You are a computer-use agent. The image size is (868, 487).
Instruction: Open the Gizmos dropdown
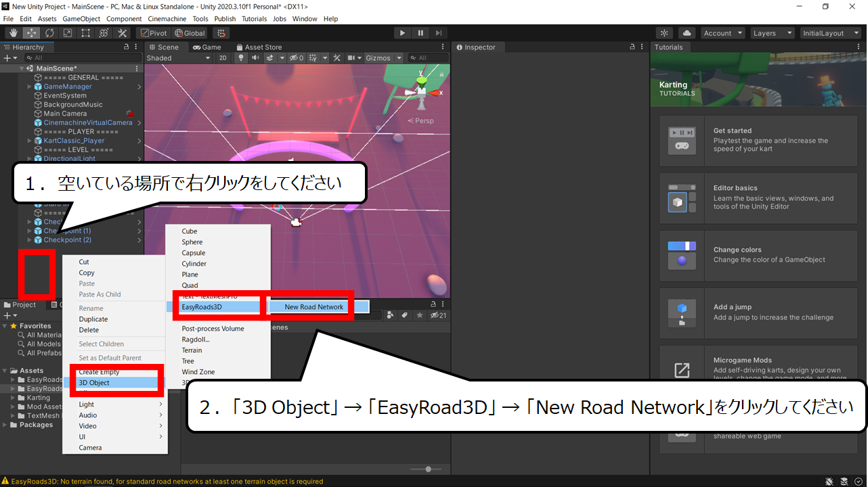pos(383,58)
